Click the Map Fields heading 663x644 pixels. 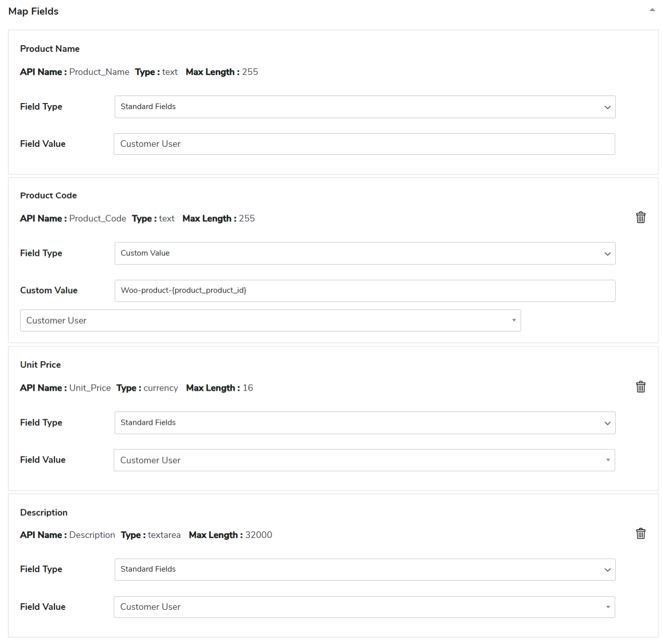[33, 11]
